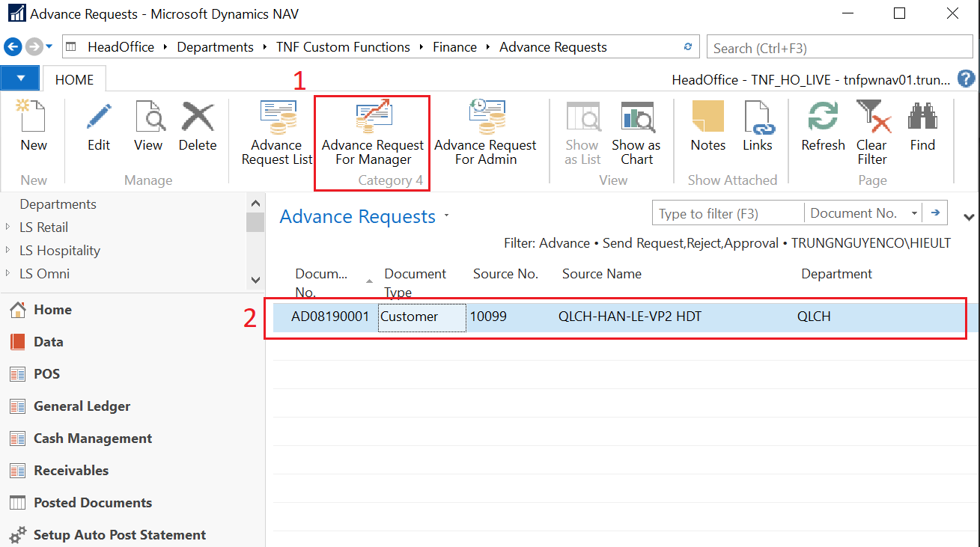The image size is (980, 547).
Task: Click the blue Help question icon
Action: coord(967,79)
